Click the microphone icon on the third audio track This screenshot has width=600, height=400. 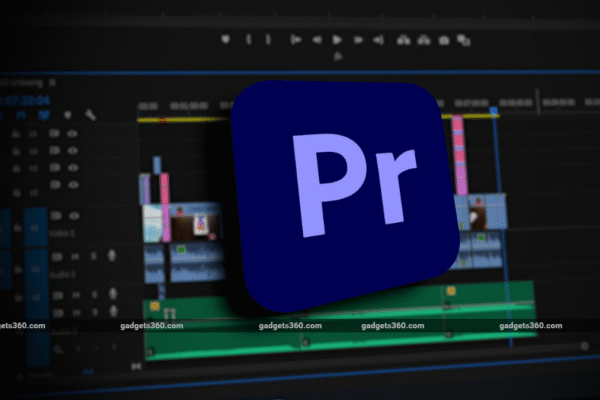pyautogui.click(x=113, y=311)
